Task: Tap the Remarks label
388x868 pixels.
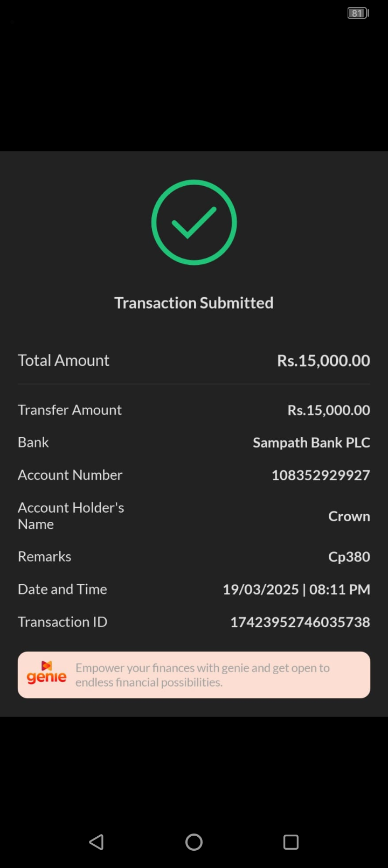Action: pyautogui.click(x=45, y=557)
